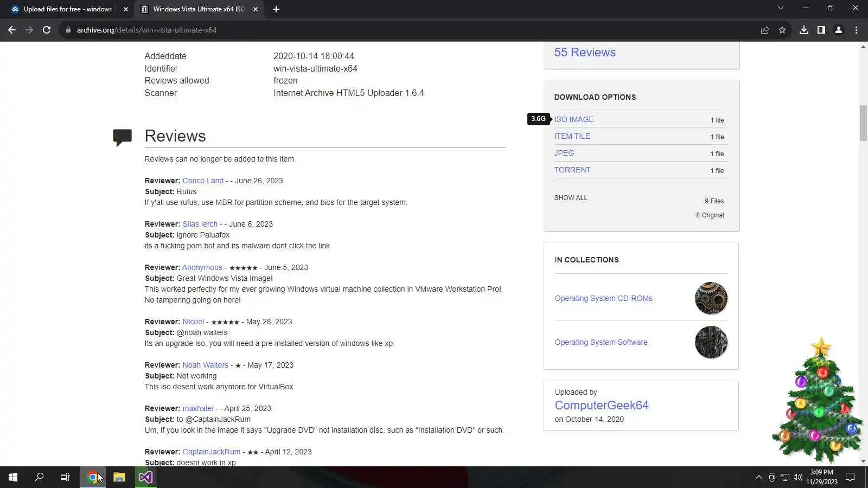Viewport: 868px width, 488px height.
Task: Click the DOWNLOAD OPTIONS heading
Action: point(595,97)
